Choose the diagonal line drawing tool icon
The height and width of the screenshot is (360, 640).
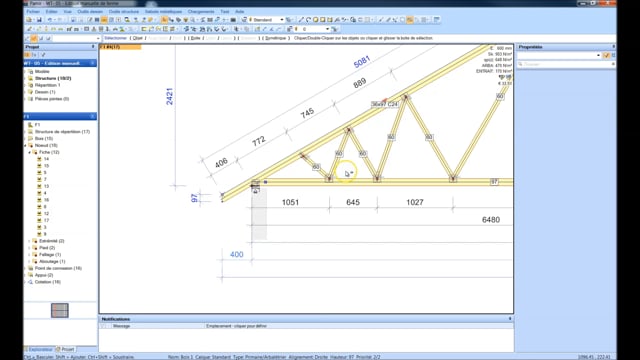tap(301, 20)
